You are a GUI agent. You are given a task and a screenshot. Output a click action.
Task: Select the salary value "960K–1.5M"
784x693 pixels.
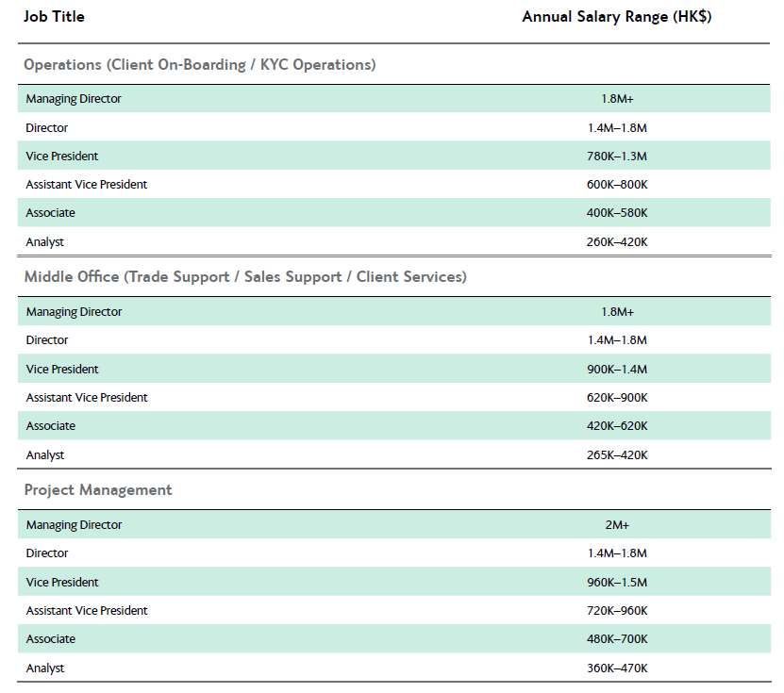[x=617, y=583]
